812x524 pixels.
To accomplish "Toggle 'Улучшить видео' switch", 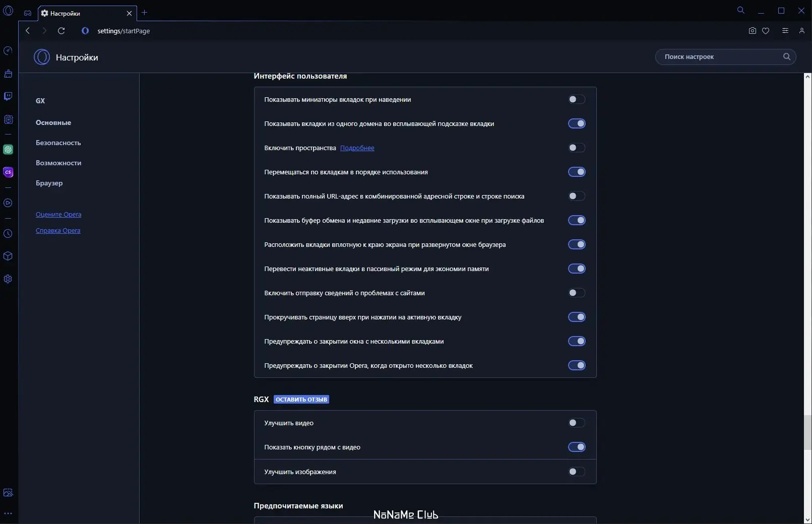I will (577, 423).
